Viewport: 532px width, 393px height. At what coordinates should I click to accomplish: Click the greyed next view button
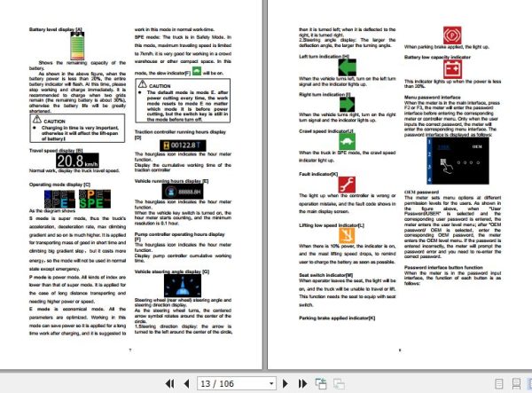[x=339, y=384]
